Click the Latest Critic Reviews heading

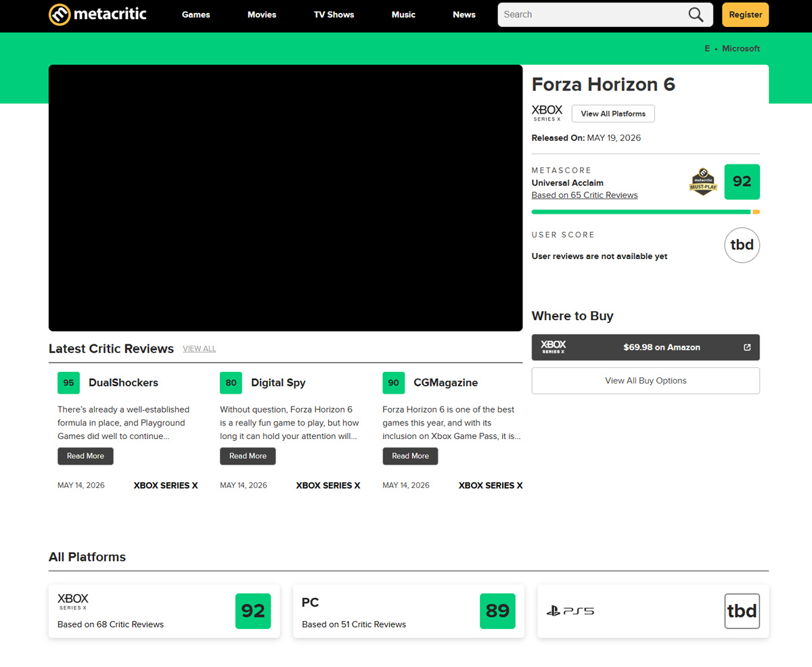(x=111, y=349)
